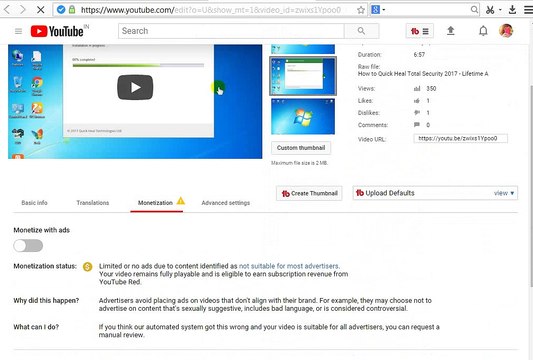Screen dimensions: 533x360
Task: Open the TubeBuddy menu button
Action: 419,31
